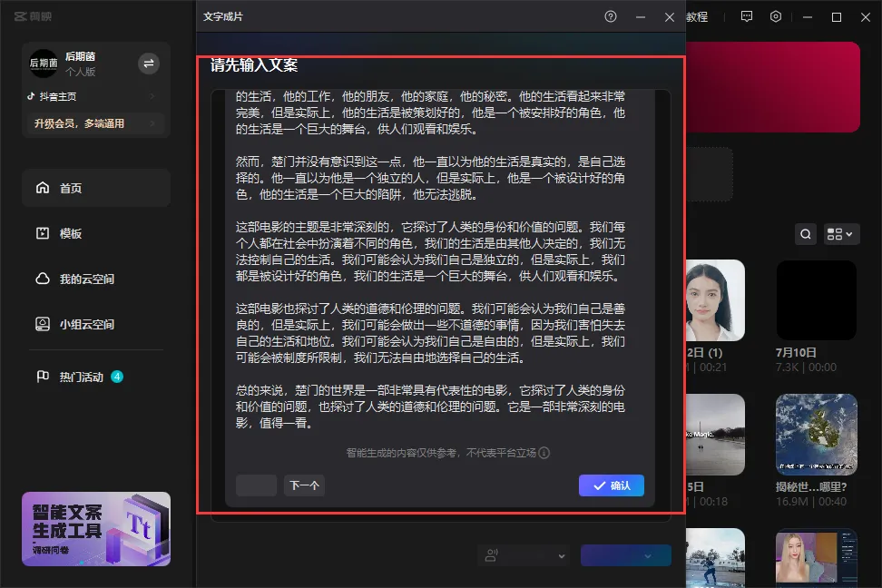This screenshot has height=588, width=882.
Task: Open the settings hexagon icon in main window
Action: [x=776, y=17]
